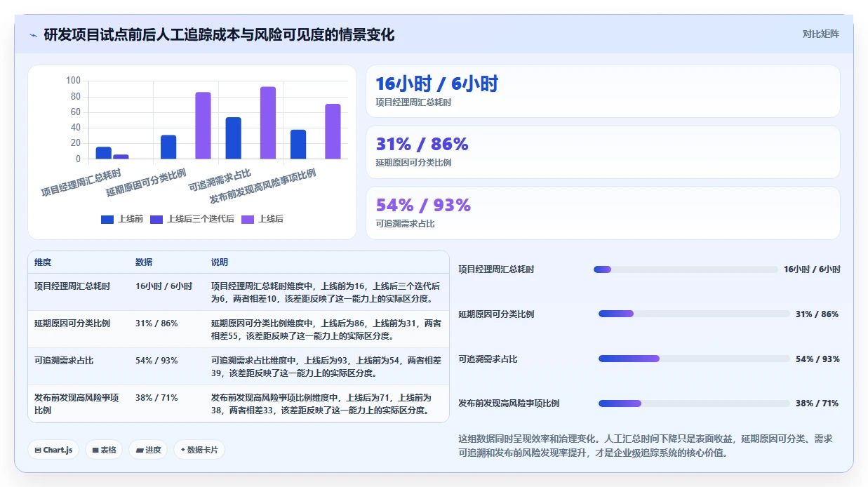This screenshot has height=487, width=868.
Task: Click table row label 项目经理周汇总耗时
Action: (x=72, y=286)
